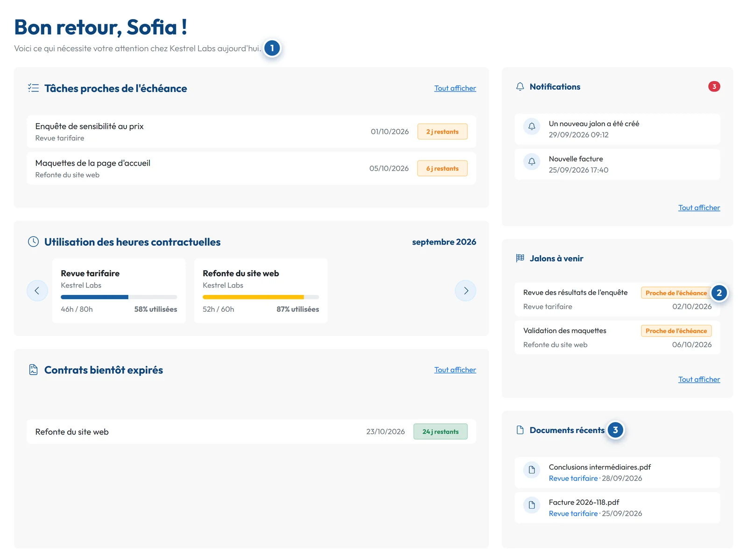The height and width of the screenshot is (560, 747).
Task: Click the clock icon beside Utilisation des heures contractuelles
Action: 33,242
